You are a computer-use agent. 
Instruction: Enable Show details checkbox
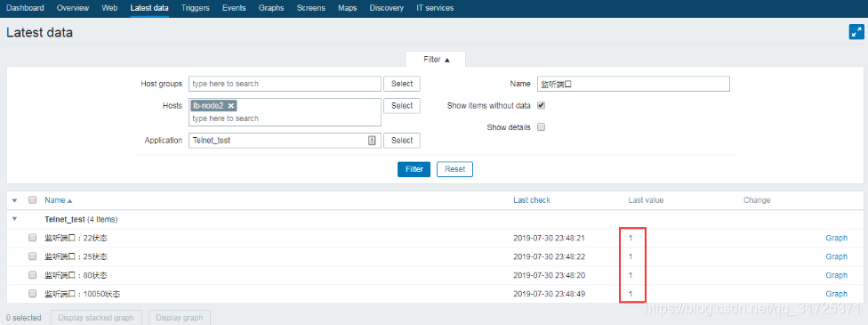tap(542, 127)
